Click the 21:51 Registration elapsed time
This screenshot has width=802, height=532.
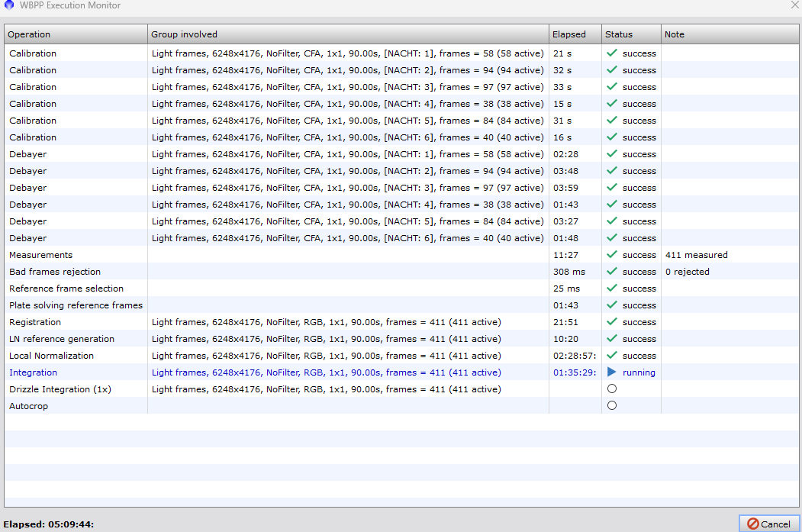[x=565, y=322]
